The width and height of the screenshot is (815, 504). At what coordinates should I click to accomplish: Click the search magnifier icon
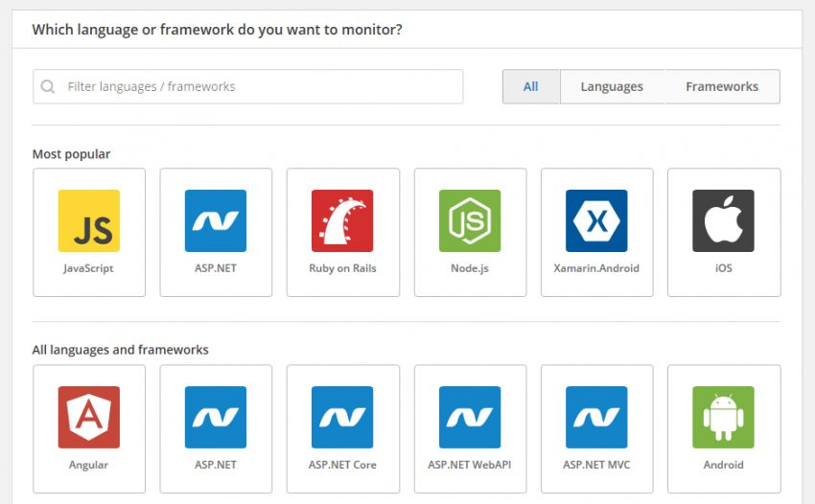point(48,87)
